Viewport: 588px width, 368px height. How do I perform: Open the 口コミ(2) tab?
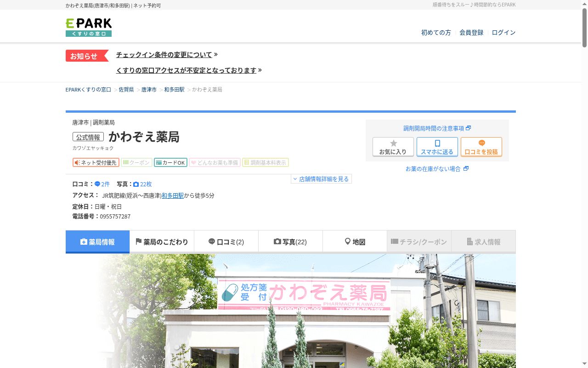(x=226, y=242)
